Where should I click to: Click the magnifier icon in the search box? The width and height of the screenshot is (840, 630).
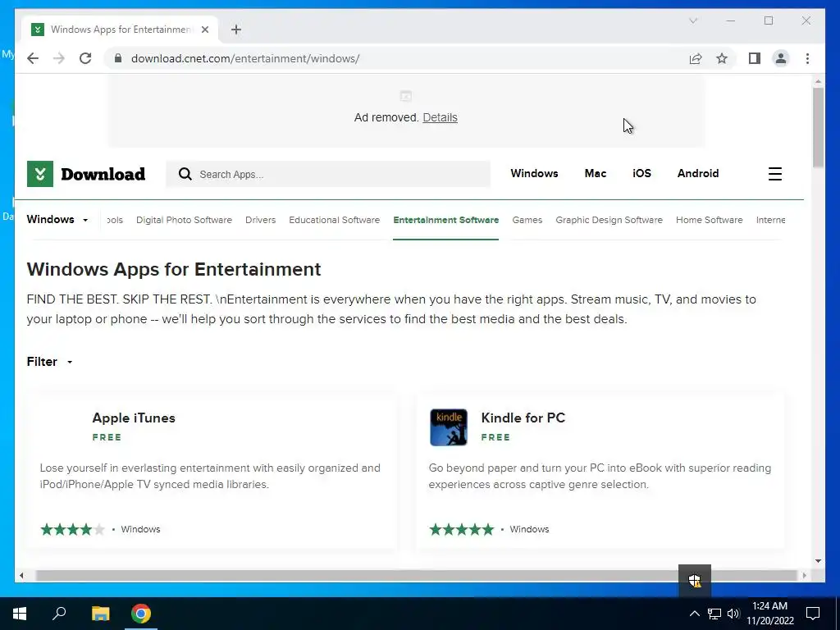(185, 174)
